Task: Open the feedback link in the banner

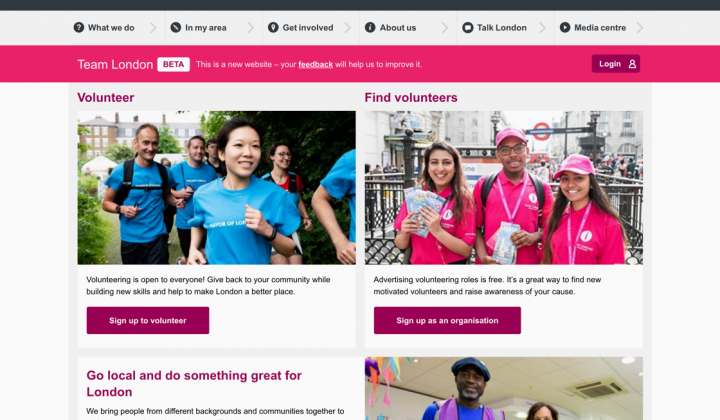Action: point(315,64)
